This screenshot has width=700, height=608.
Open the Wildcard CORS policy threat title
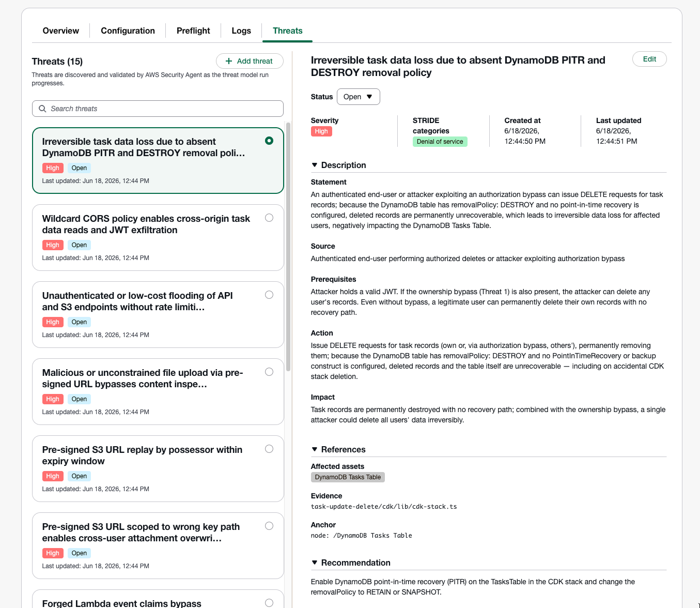click(146, 224)
